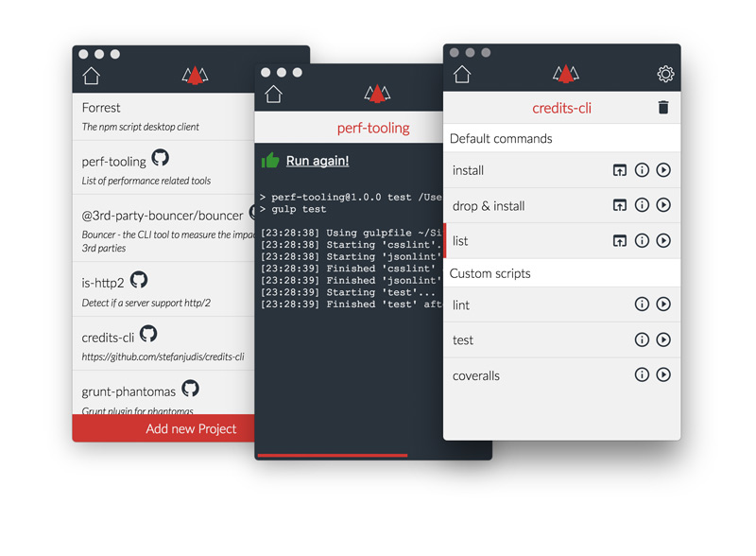Click credits-cli title in right window
This screenshot has height=556, width=756.
tap(561, 108)
